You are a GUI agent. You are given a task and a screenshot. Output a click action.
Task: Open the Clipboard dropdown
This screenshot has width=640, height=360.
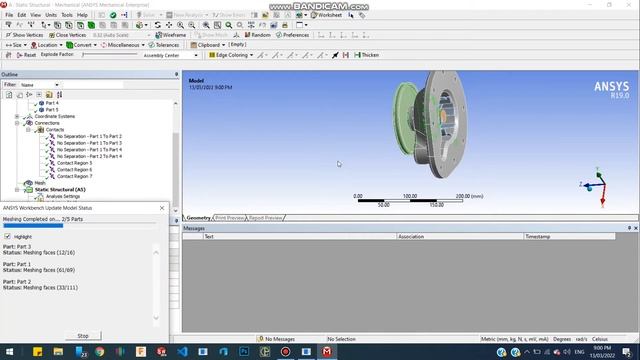point(208,45)
